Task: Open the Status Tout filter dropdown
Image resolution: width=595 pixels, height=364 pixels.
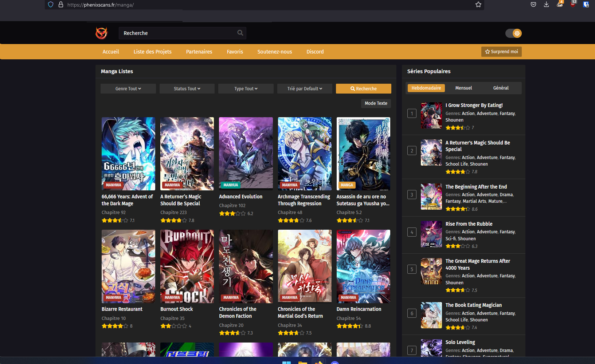Action: 187,88
